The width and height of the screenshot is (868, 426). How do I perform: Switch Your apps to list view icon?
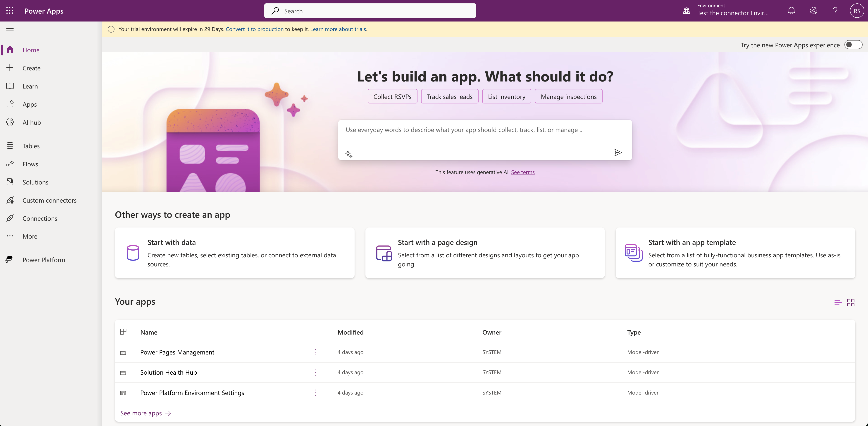[x=838, y=302]
